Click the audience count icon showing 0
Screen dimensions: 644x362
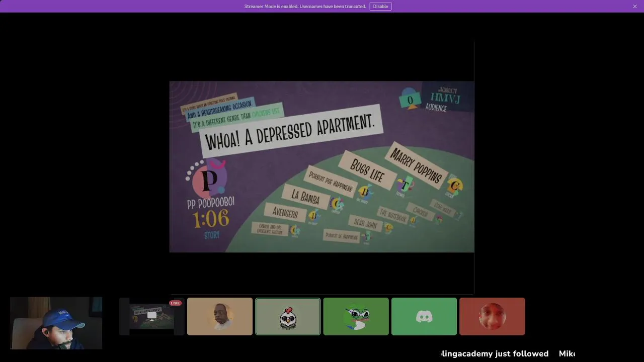pos(410,100)
